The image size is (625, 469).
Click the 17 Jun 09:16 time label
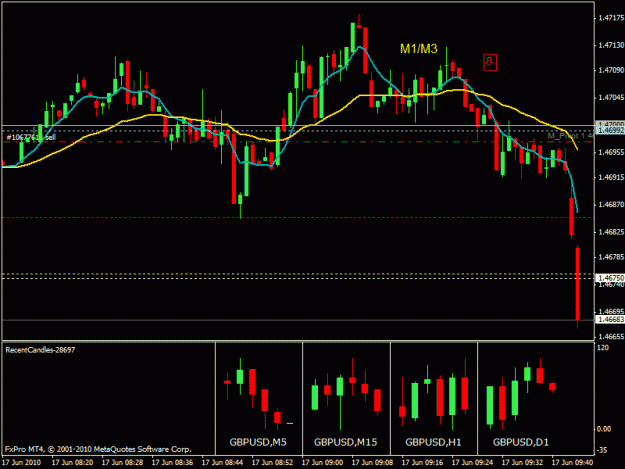point(422,463)
